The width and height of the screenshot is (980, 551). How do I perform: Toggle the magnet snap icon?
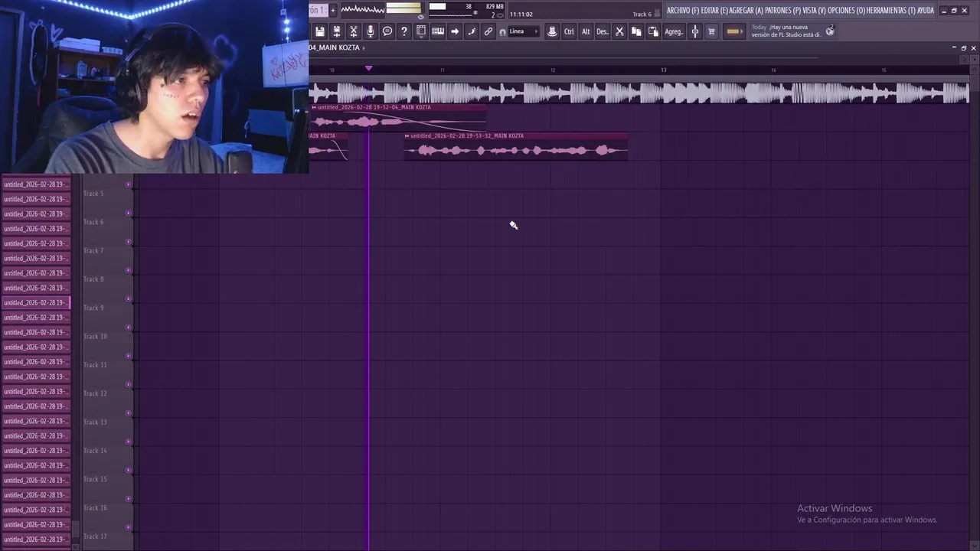tap(502, 32)
